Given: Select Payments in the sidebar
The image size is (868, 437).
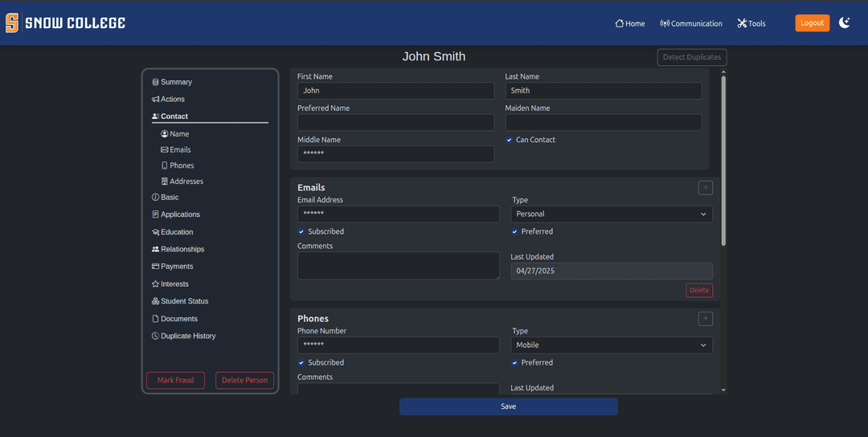Looking at the screenshot, I should tap(176, 267).
